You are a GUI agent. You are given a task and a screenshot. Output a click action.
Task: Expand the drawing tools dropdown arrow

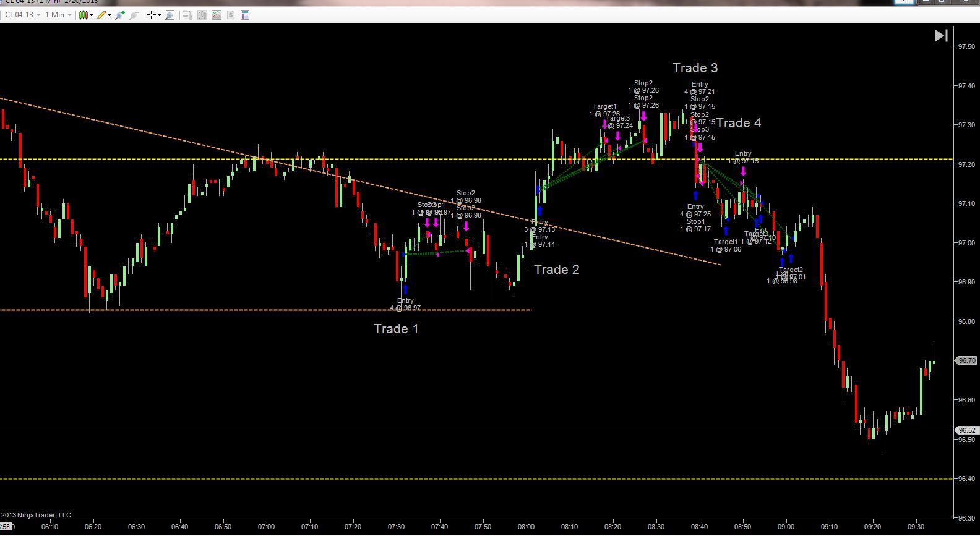point(110,15)
